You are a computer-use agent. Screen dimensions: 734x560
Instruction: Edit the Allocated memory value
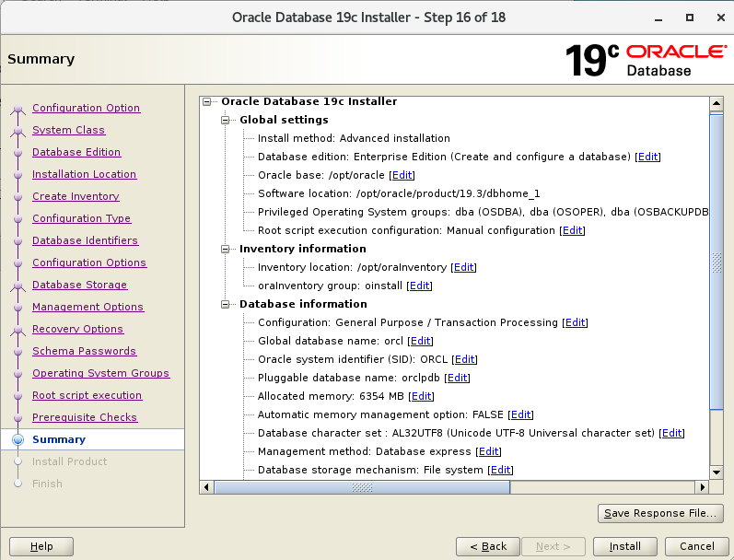click(421, 396)
